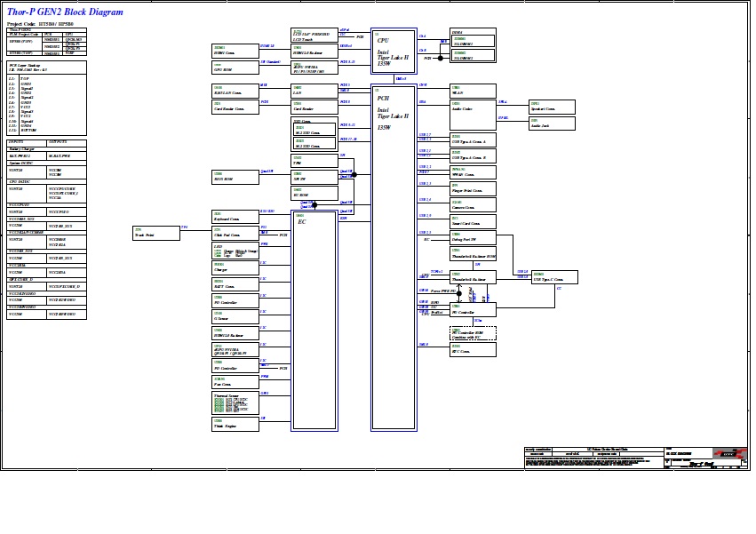Select the RTC Conn. block

coord(473,350)
